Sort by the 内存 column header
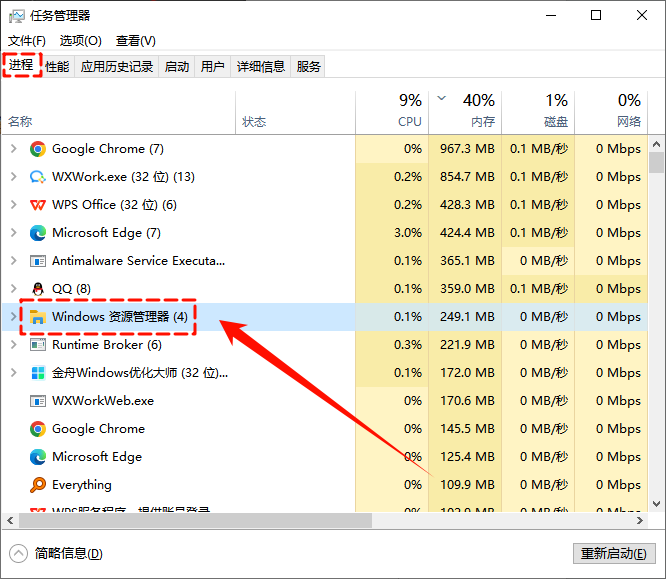 coord(465,113)
